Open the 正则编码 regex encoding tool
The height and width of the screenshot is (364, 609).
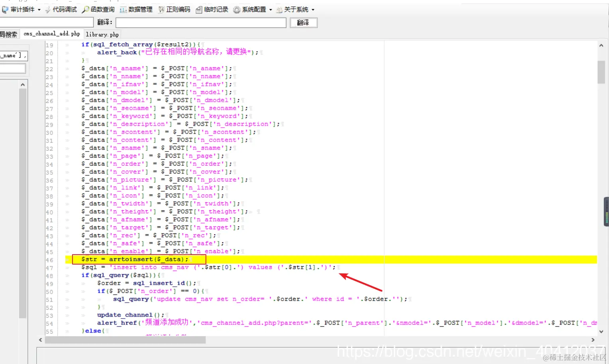pos(174,9)
